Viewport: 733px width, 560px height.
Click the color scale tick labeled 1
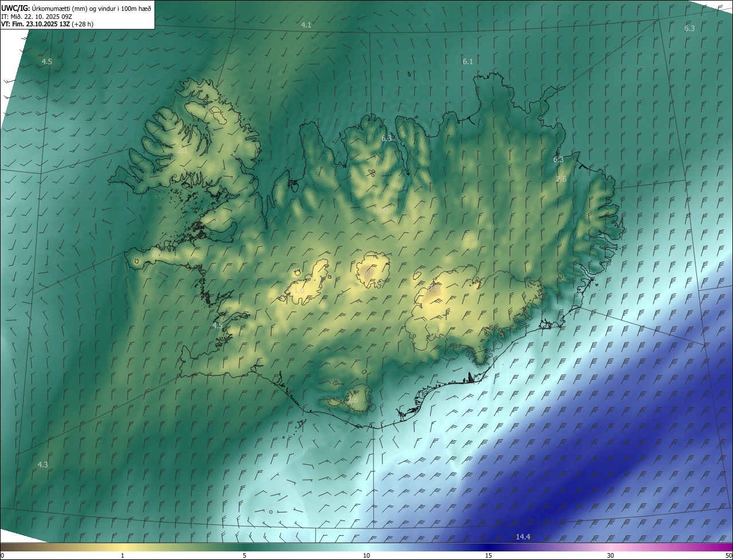tap(123, 555)
